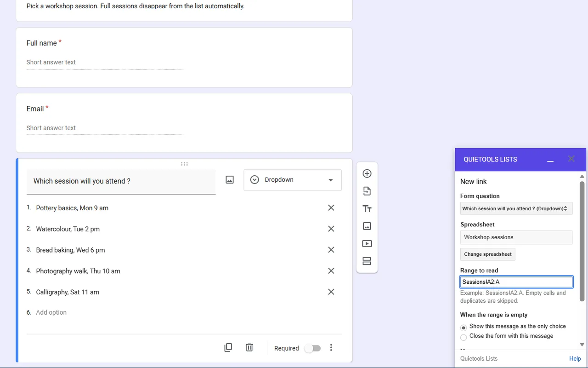Screen dimensions: 588x368
Task: Click the Email answer field
Action: 105,128
